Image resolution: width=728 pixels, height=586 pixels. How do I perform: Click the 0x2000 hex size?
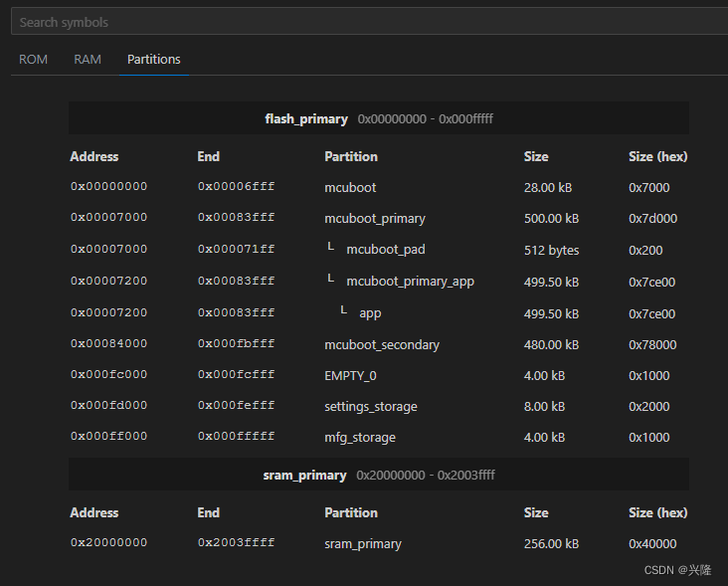click(x=649, y=406)
